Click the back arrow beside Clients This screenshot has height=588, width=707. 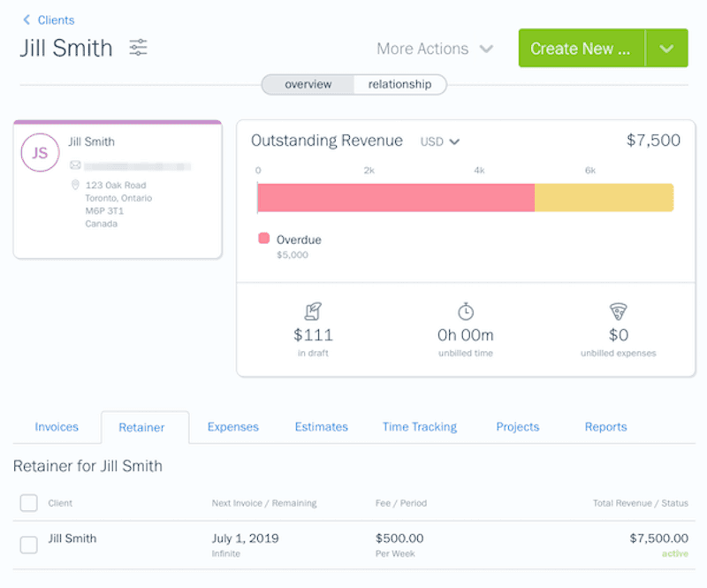click(27, 19)
